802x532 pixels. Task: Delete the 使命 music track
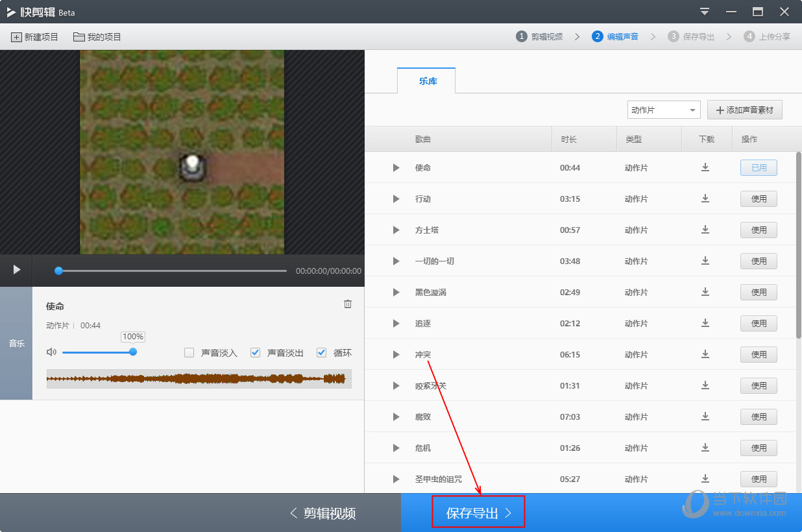tap(348, 304)
